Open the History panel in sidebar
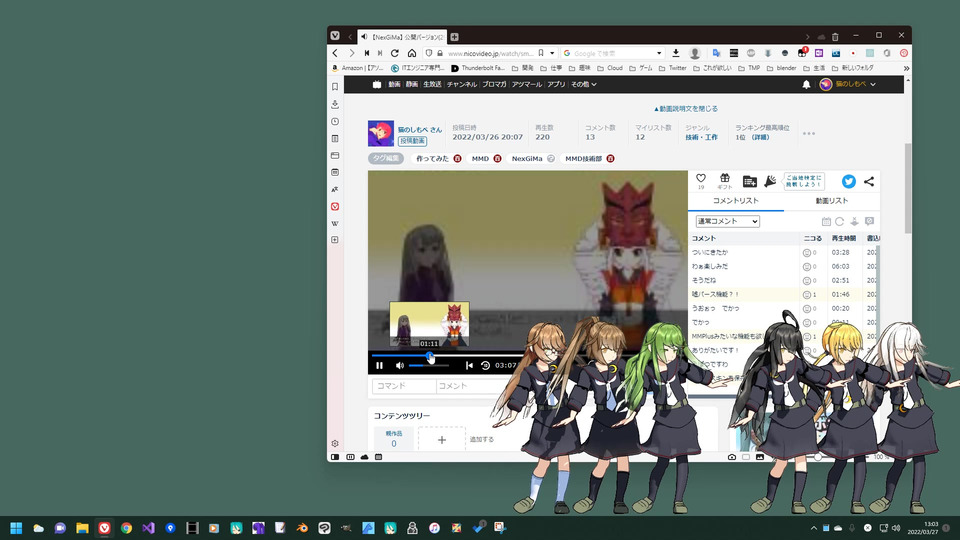The height and width of the screenshot is (540, 960). [x=335, y=121]
